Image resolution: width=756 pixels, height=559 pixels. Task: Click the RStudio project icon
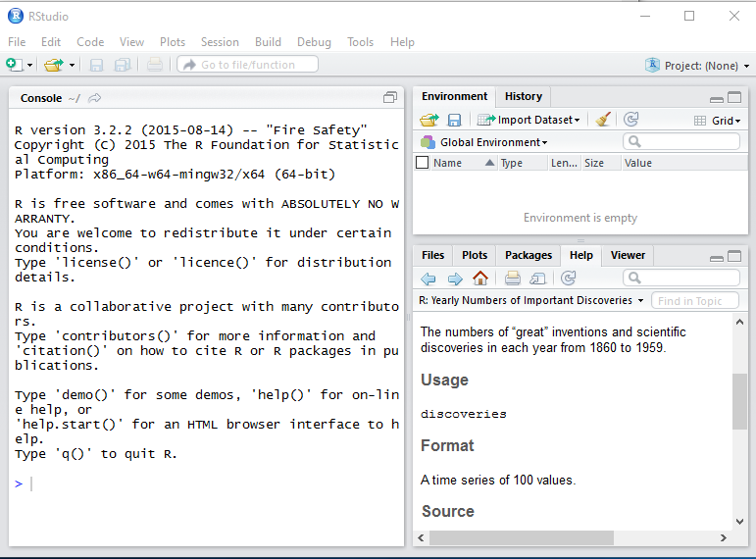652,65
